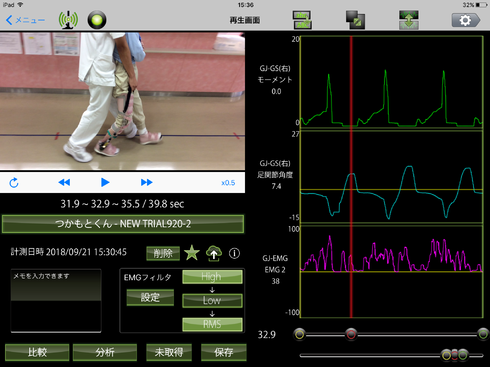Fast forward the video playback
The width and height of the screenshot is (490, 367).
(146, 182)
